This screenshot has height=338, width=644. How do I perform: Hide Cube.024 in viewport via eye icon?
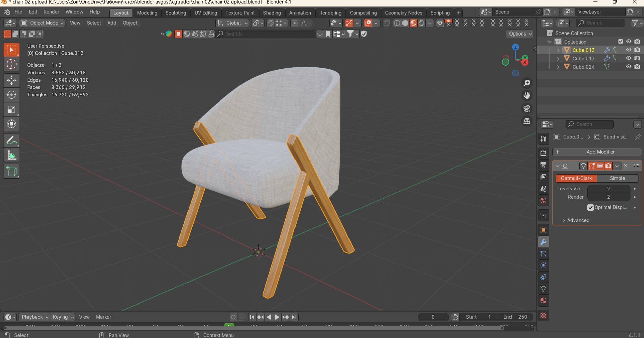[629, 67]
